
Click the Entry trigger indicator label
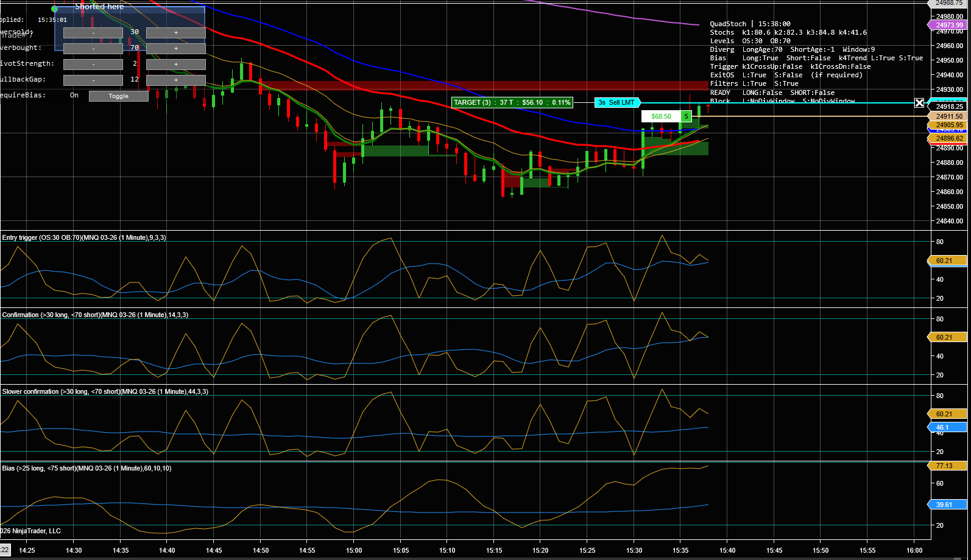(84, 237)
